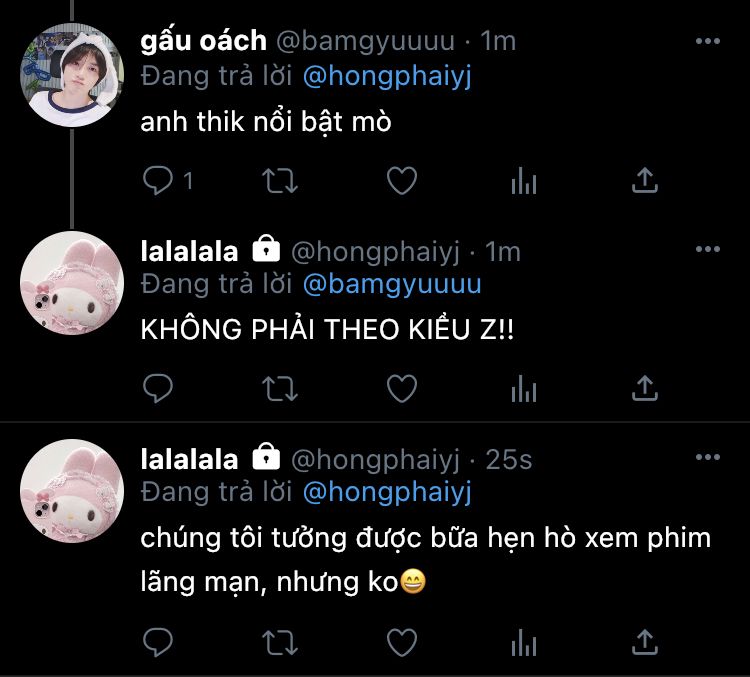
Task: Open the @hongphaiyj mention link in gấu oách's tweet
Action: point(387,77)
